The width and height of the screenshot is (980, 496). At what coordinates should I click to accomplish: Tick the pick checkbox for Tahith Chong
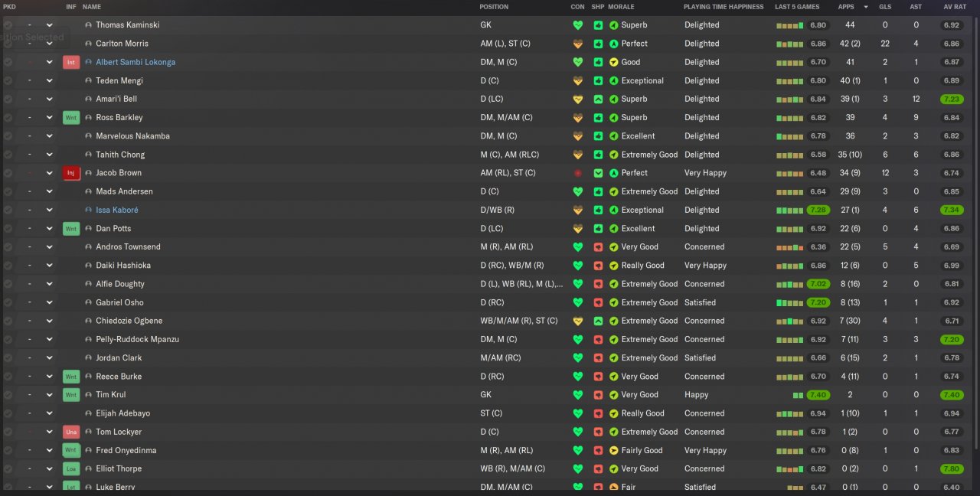(8, 155)
